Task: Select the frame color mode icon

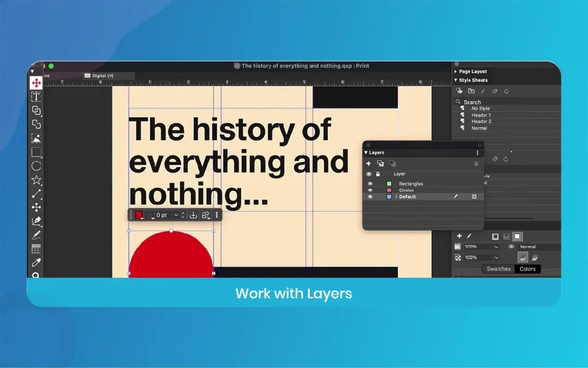Action: coord(495,236)
